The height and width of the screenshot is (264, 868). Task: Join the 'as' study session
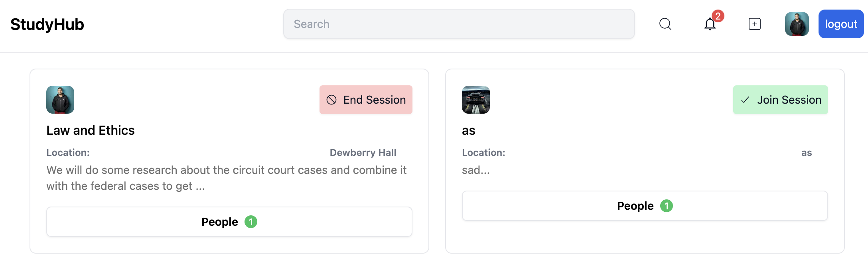[780, 100]
